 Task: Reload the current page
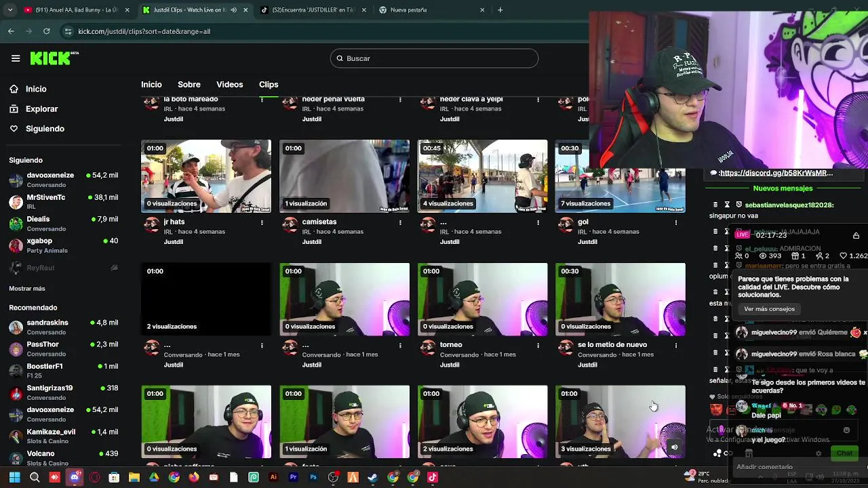point(46,31)
